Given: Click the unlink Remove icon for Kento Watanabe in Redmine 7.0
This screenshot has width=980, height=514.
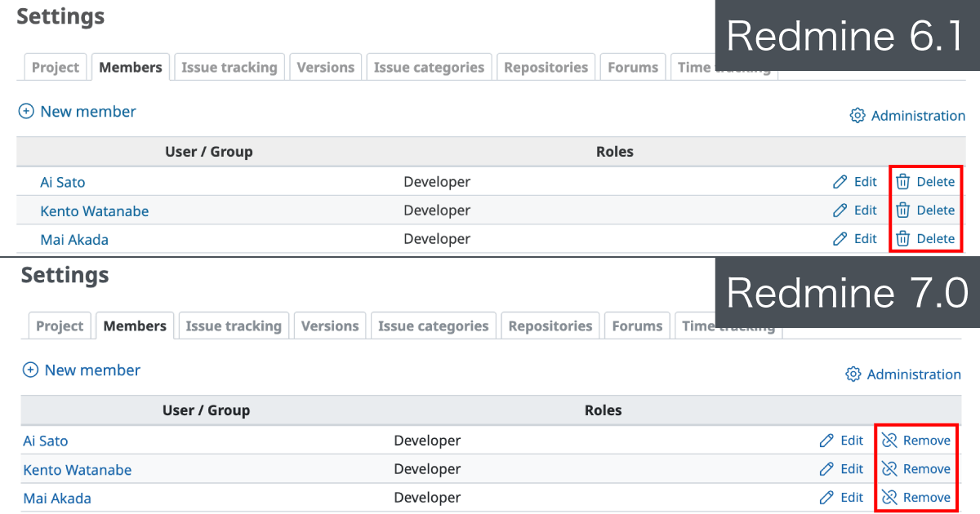Looking at the screenshot, I should pyautogui.click(x=890, y=468).
